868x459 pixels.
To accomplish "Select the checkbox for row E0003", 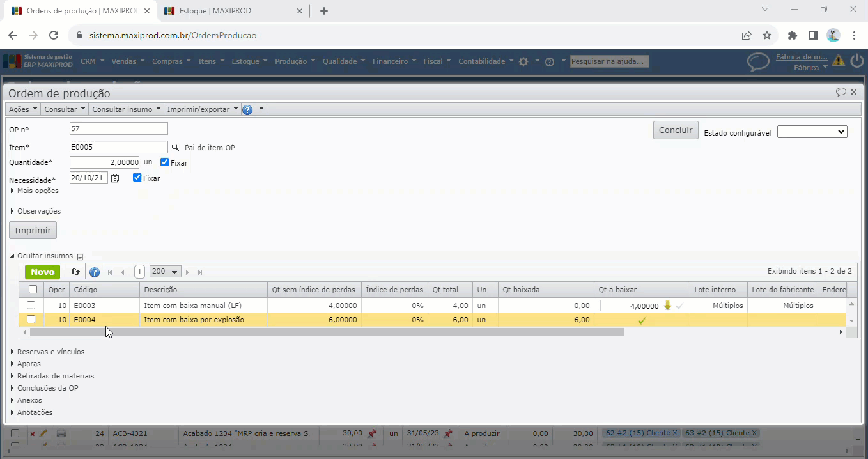I will pyautogui.click(x=31, y=306).
